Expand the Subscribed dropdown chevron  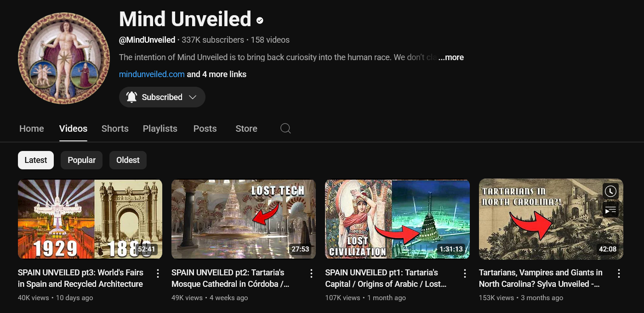point(193,97)
